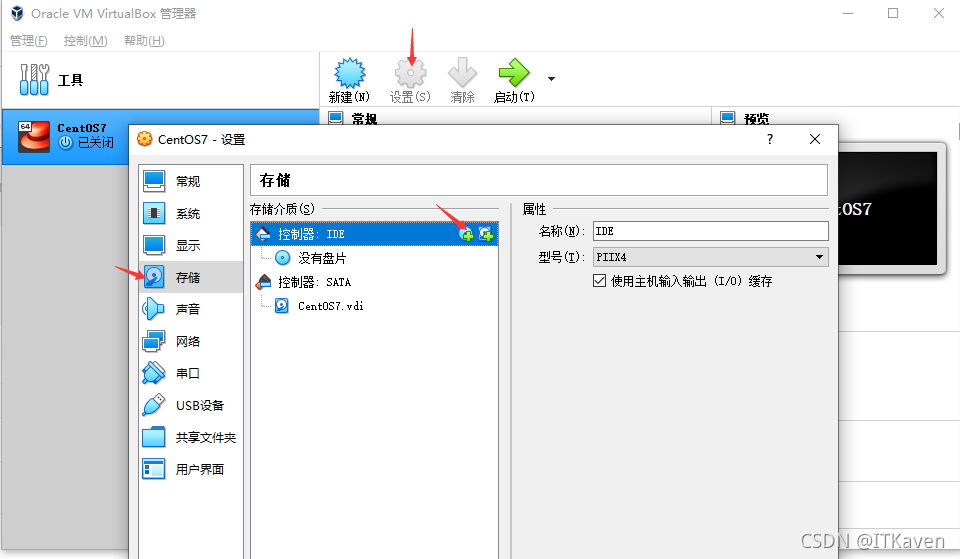This screenshot has width=960, height=559.
Task: Add hard disk to IDE controller
Action: pos(486,234)
